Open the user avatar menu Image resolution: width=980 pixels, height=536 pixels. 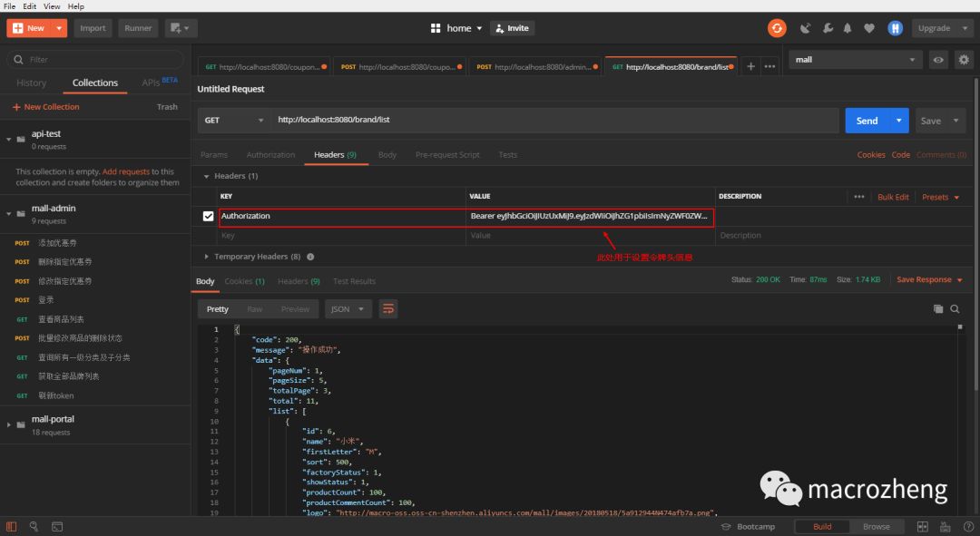895,28
